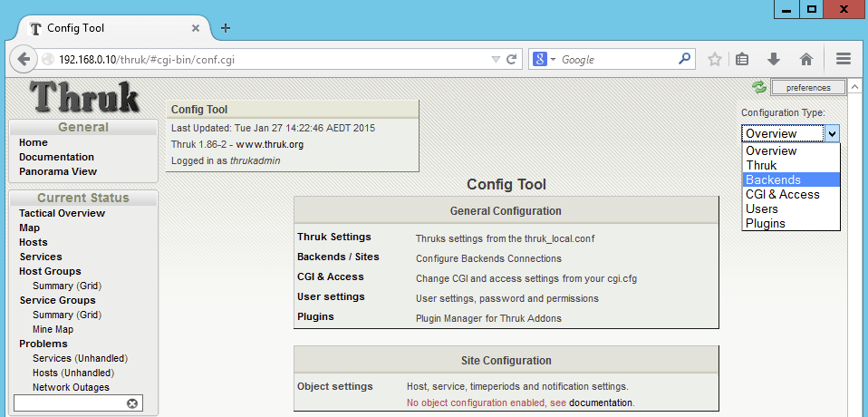Open the downloads arrow icon
The width and height of the screenshot is (868, 417).
point(774,59)
